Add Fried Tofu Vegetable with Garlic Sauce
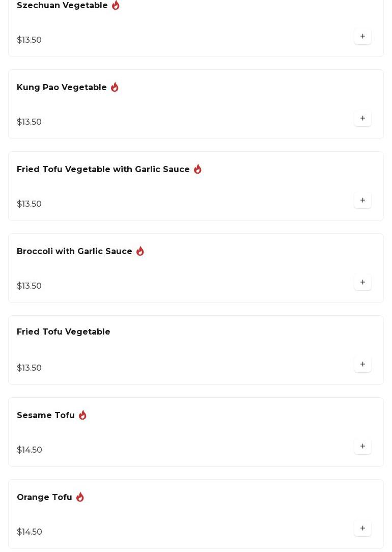This screenshot has width=392, height=552. (x=362, y=201)
